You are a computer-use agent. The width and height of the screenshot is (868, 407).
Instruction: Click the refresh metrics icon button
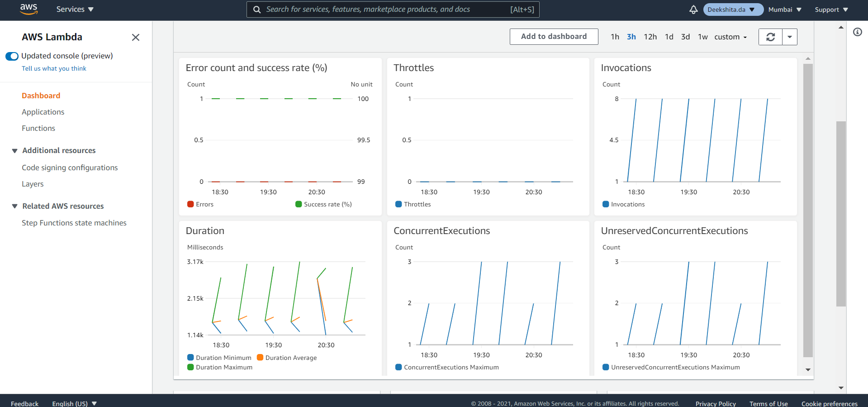[770, 37]
